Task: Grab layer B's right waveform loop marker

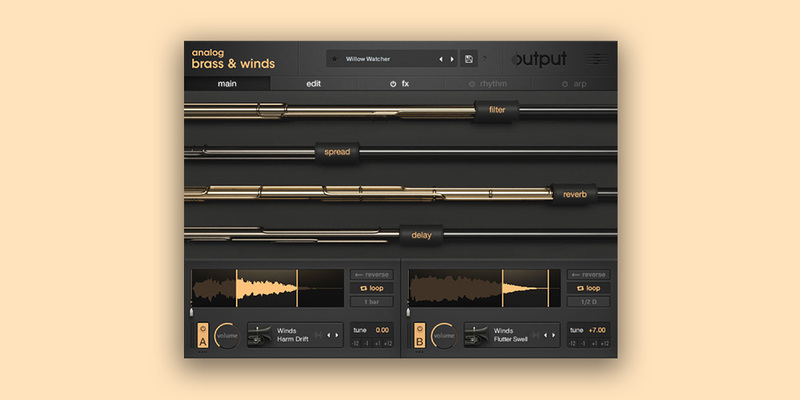Action: (548, 288)
